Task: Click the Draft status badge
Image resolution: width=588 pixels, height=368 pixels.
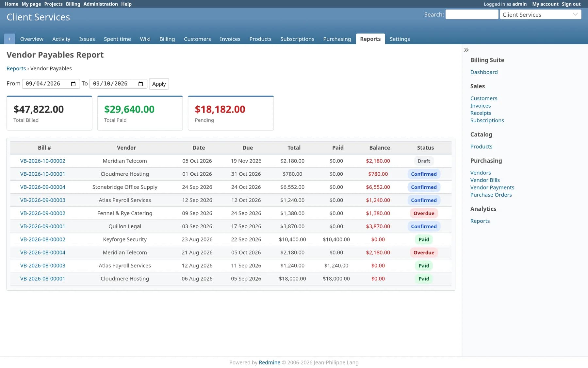Action: (424, 161)
